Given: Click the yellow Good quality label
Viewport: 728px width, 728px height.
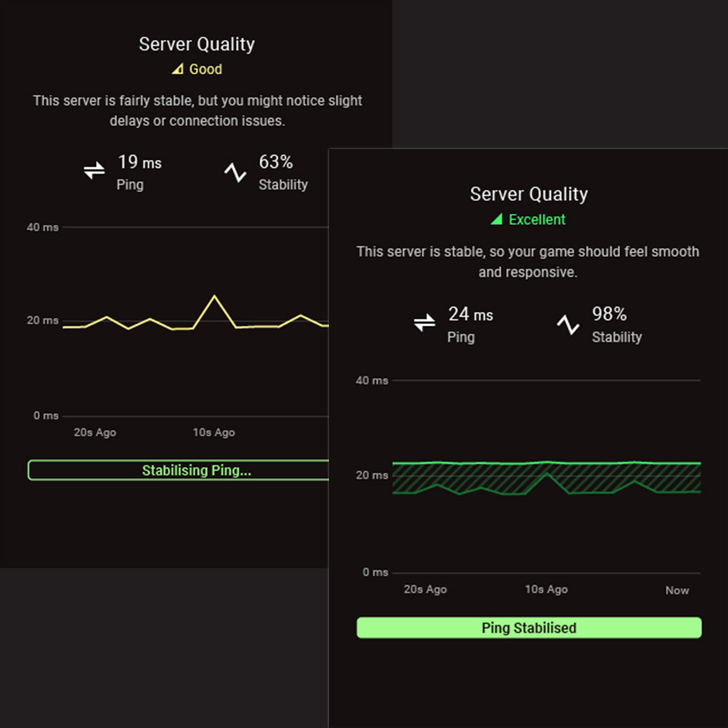Looking at the screenshot, I should click(205, 69).
